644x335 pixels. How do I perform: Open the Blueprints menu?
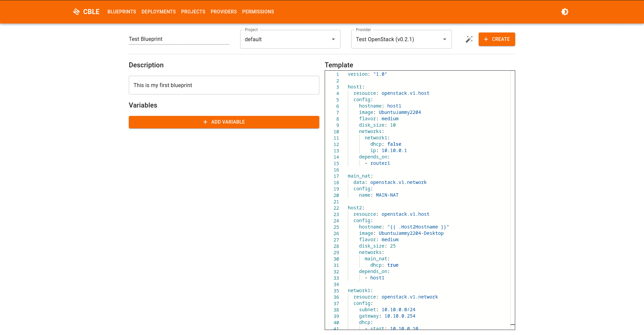click(122, 12)
